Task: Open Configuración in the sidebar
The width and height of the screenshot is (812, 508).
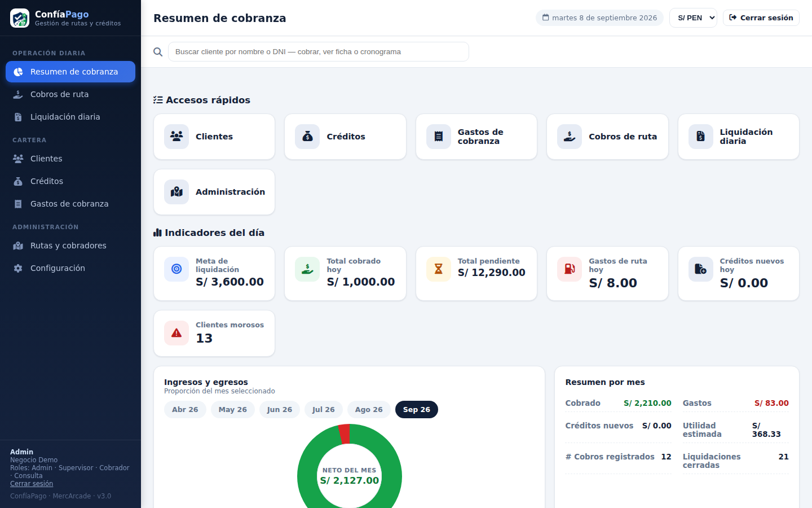Action: point(70,268)
